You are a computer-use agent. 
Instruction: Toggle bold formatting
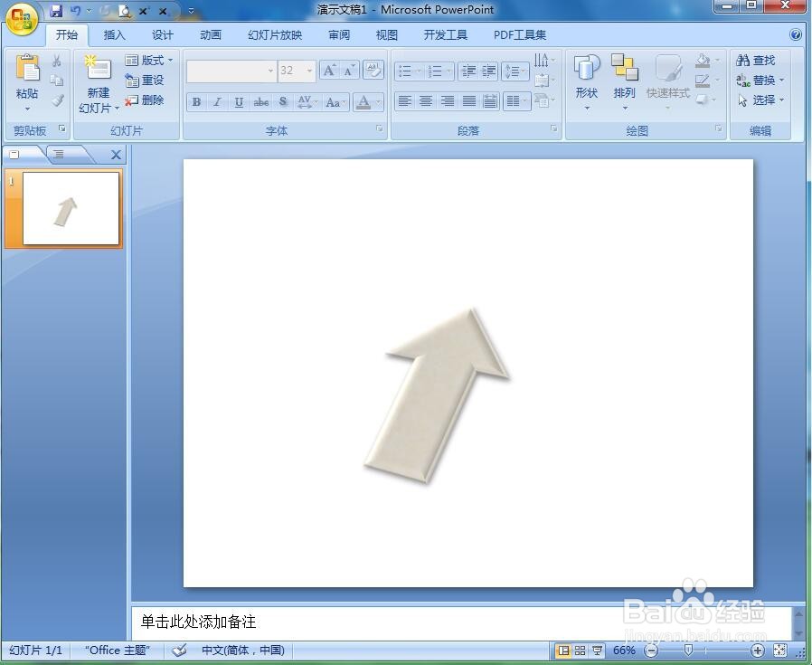click(x=196, y=102)
